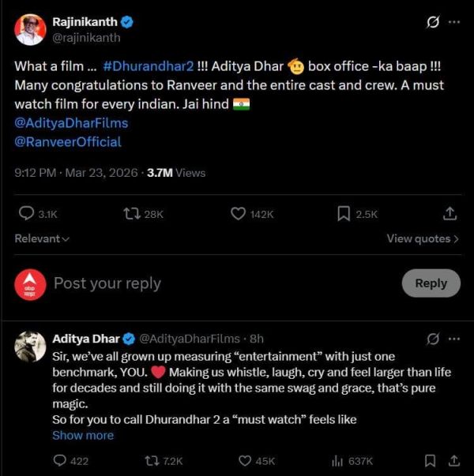
Task: Bookmark Aditya Dhar's reply
Action: 430,461
